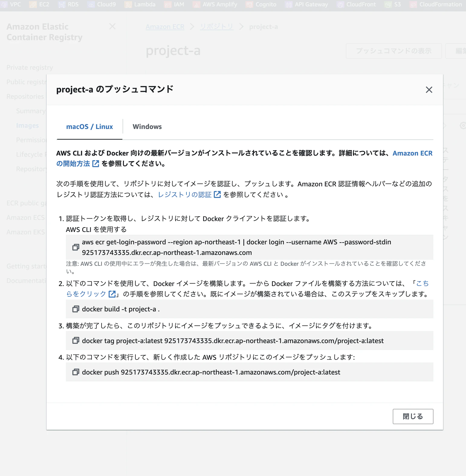Click the 閉じる button
The width and height of the screenshot is (466, 476).
(x=413, y=416)
